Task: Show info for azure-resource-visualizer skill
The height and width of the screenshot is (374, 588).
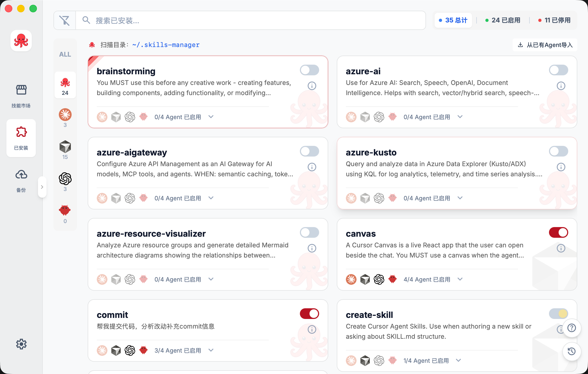Action: tap(312, 248)
